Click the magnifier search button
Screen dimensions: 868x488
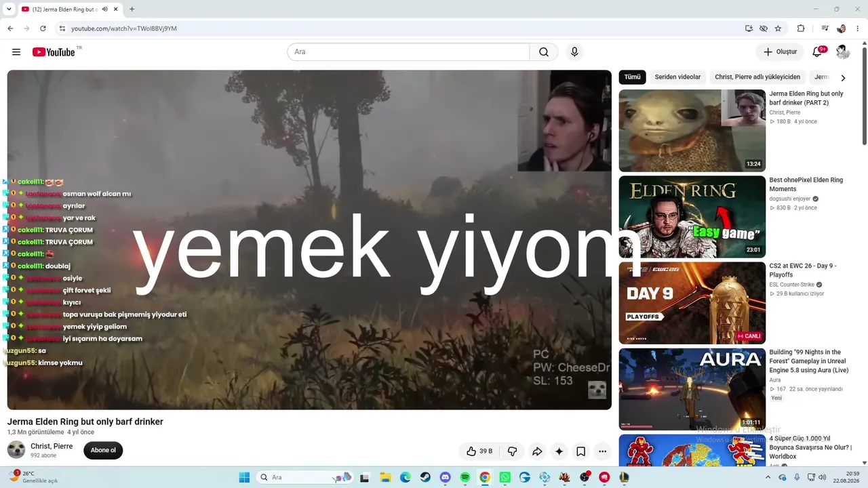(544, 52)
